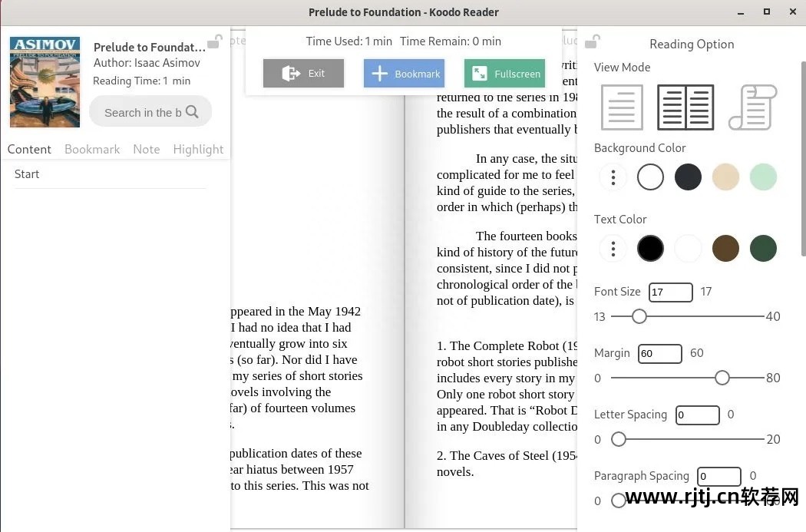
Task: Choose dark green text color
Action: point(763,249)
